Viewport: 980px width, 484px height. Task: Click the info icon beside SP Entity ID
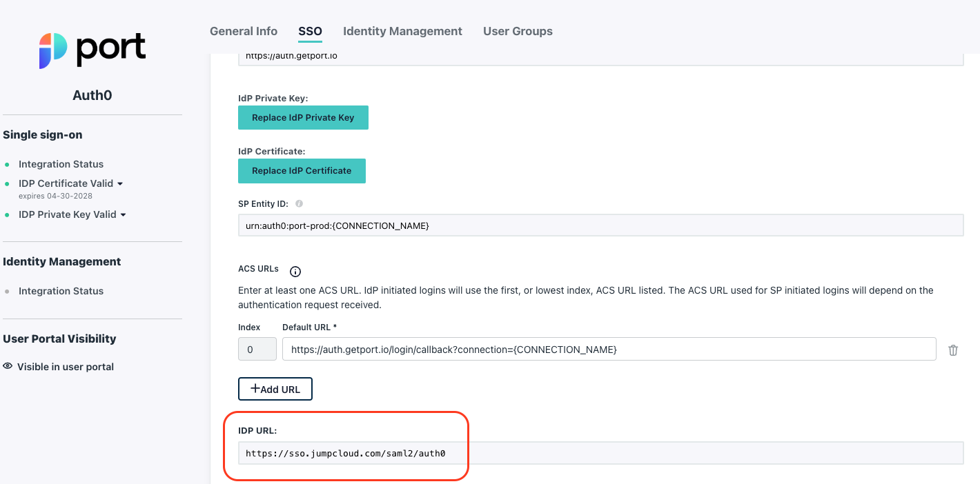tap(297, 203)
